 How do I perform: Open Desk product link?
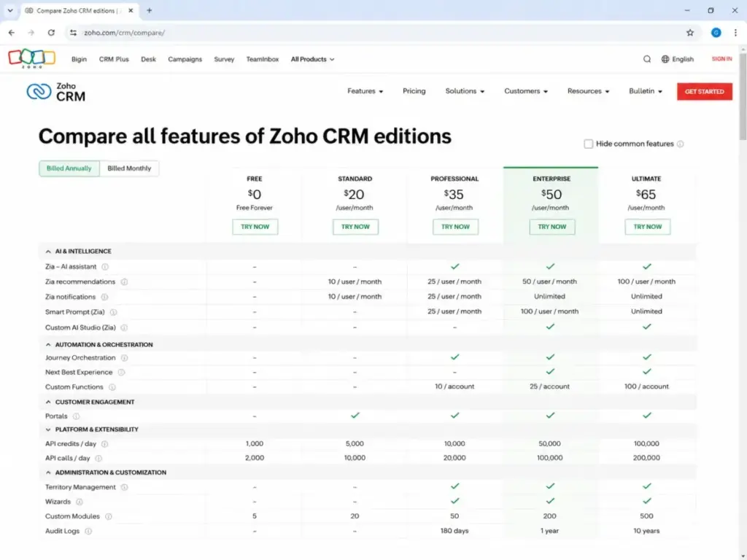click(x=148, y=59)
